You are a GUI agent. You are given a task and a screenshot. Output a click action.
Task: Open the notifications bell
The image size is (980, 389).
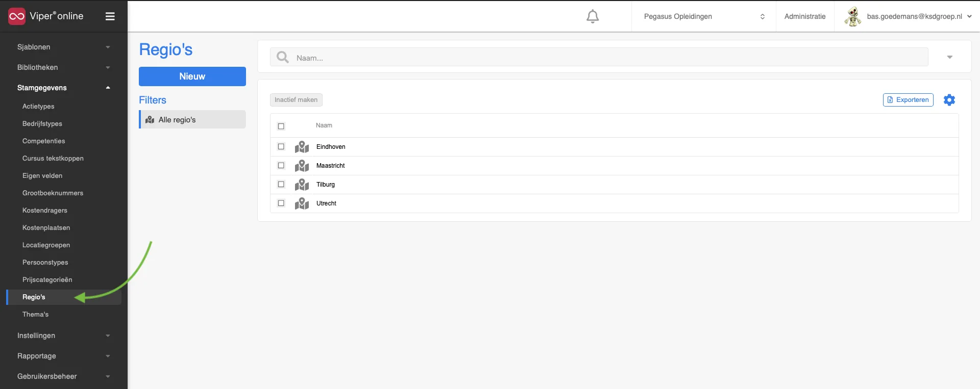click(x=593, y=16)
